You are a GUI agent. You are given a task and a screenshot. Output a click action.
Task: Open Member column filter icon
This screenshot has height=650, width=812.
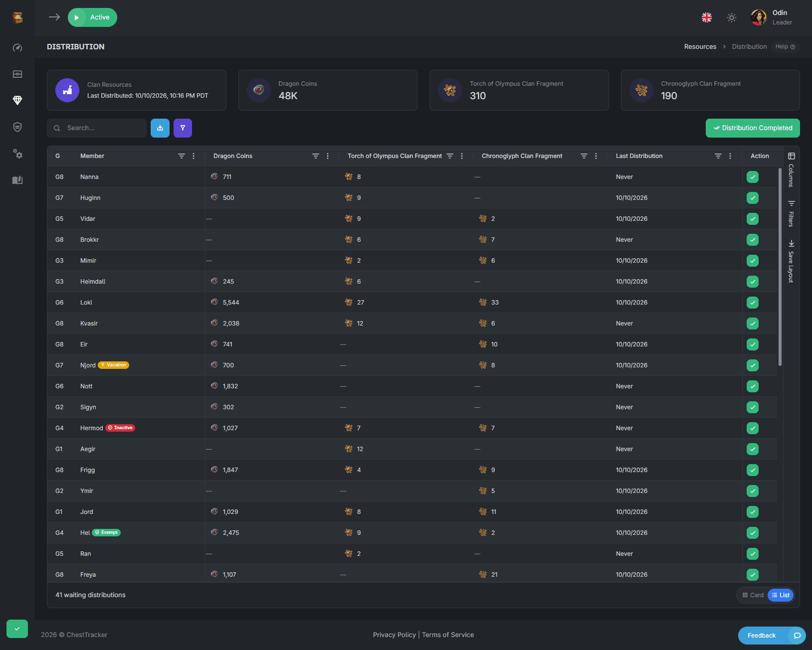pyautogui.click(x=182, y=156)
